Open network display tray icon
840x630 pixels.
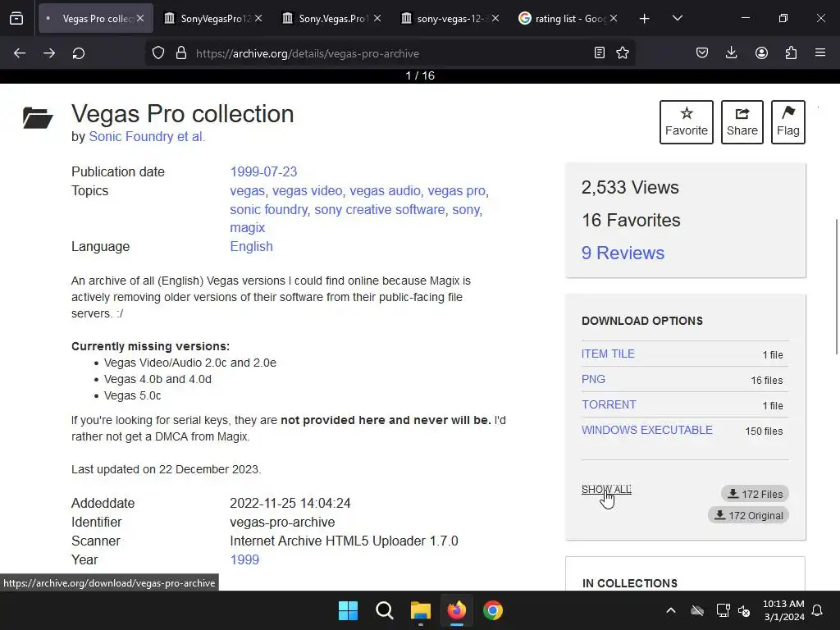click(724, 610)
